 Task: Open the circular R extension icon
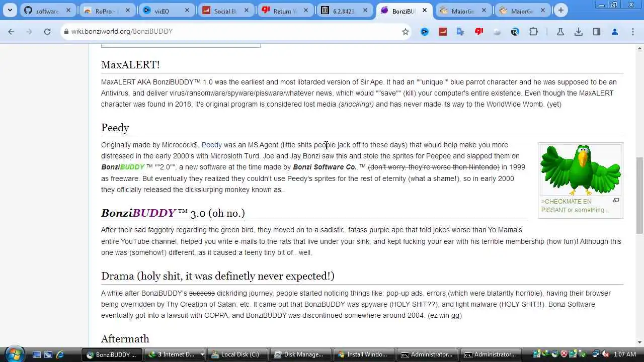[515, 31]
